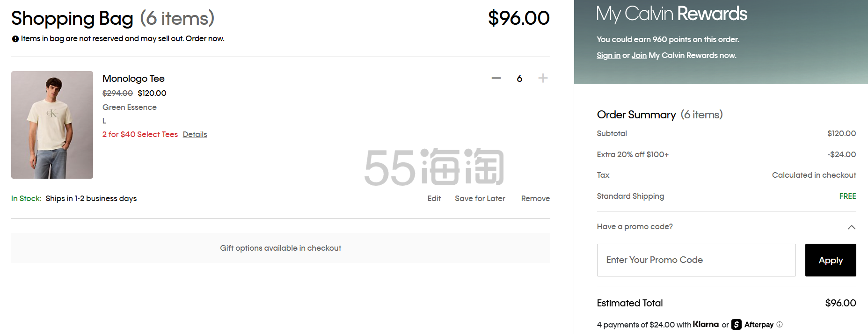Collapse the promo code section chevron

(x=852, y=227)
